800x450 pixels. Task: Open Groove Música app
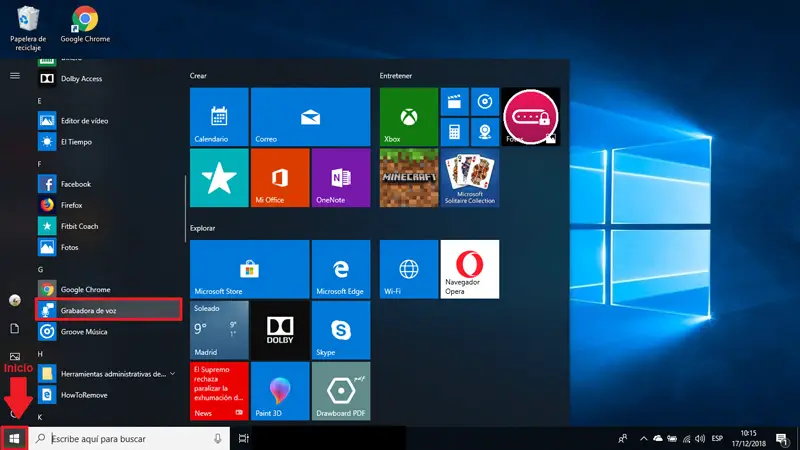108,332
